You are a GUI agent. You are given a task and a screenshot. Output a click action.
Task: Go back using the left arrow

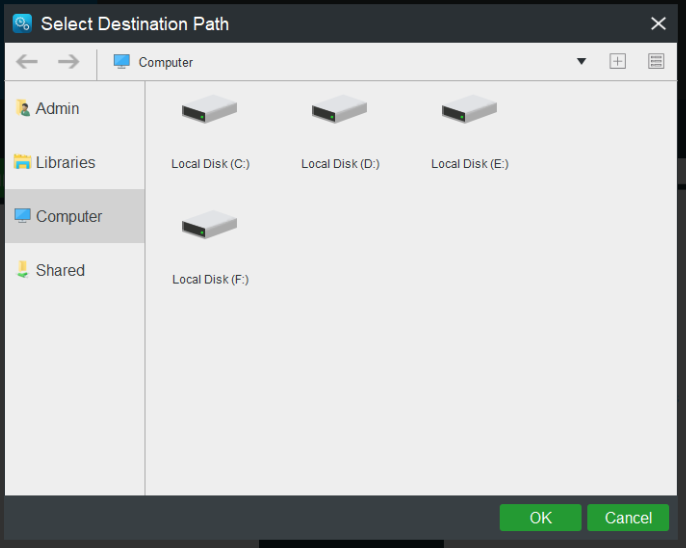pyautogui.click(x=27, y=62)
